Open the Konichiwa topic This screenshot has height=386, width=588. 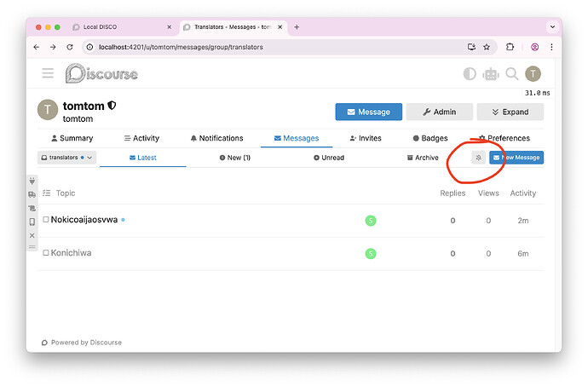coord(72,253)
